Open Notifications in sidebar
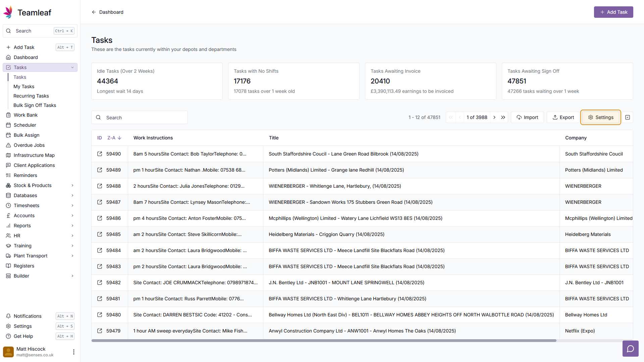This screenshot has height=362, width=644. pyautogui.click(x=40, y=316)
